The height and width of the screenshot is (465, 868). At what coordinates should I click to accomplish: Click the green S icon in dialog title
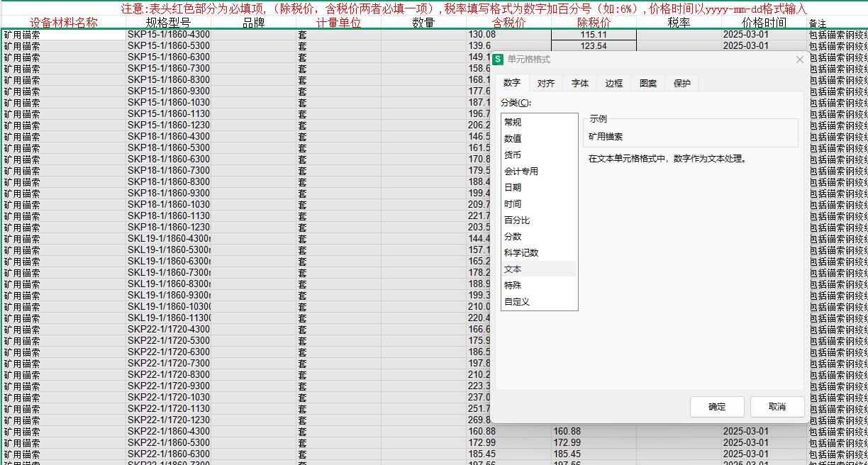coord(499,60)
